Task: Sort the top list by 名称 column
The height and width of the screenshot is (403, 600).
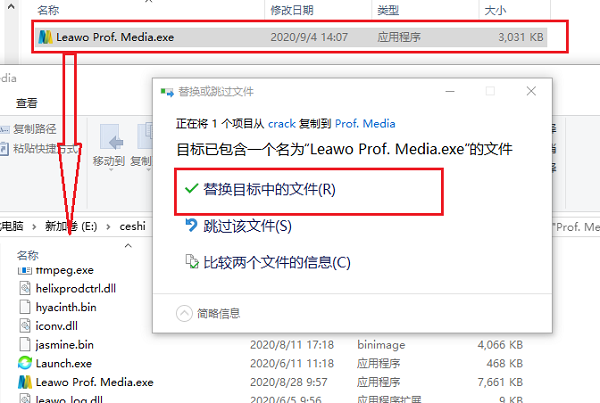Action: (48, 10)
